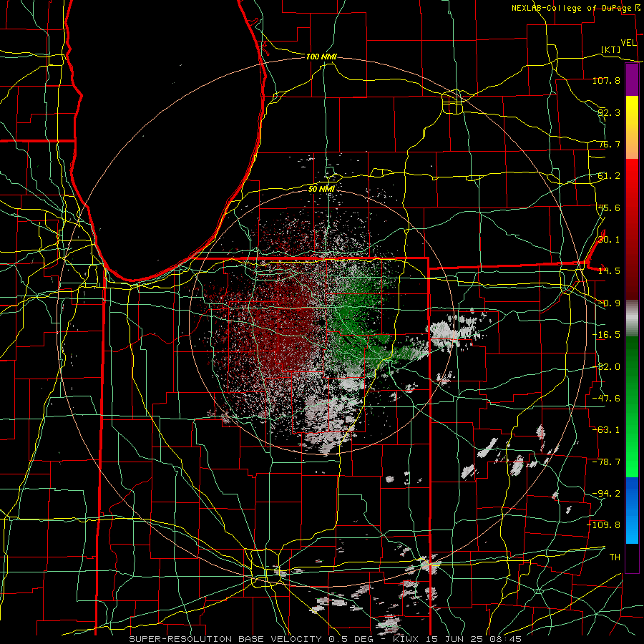Screen dimensions: 644x644
Task: Pick the black TH segment of color bar
Action: pyautogui.click(x=632, y=557)
